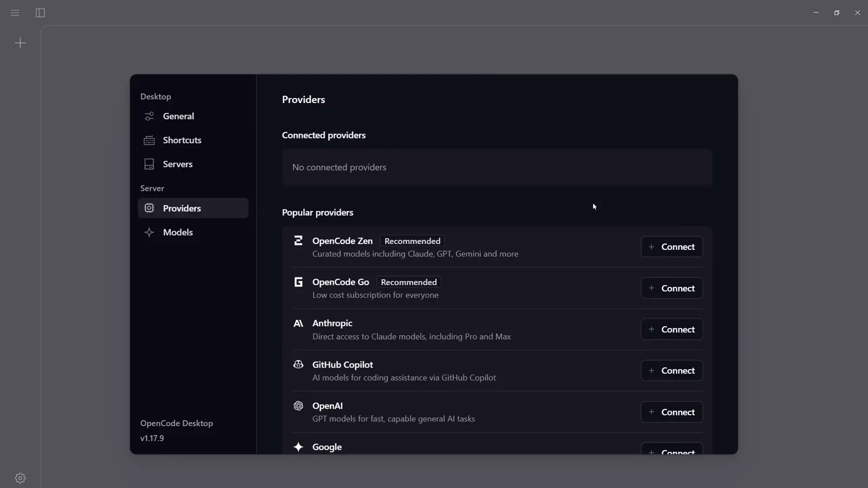Image resolution: width=868 pixels, height=488 pixels.
Task: Click the Anthropic logo icon
Action: [x=298, y=323]
